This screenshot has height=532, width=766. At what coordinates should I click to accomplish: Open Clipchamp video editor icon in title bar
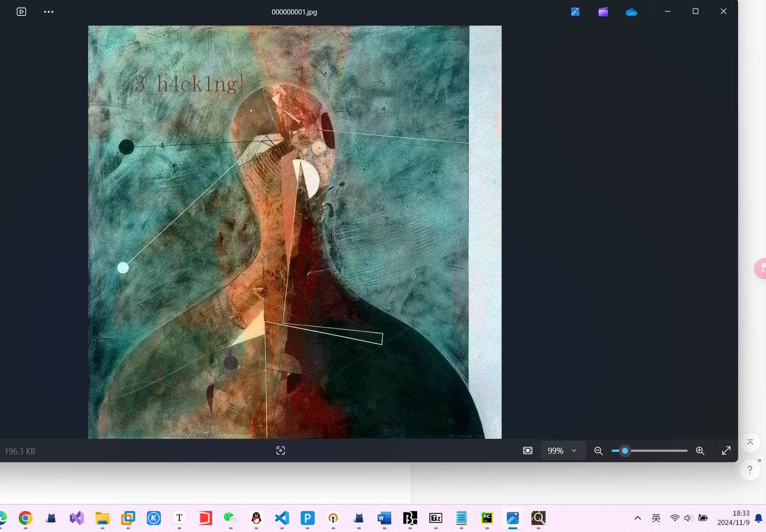[603, 12]
